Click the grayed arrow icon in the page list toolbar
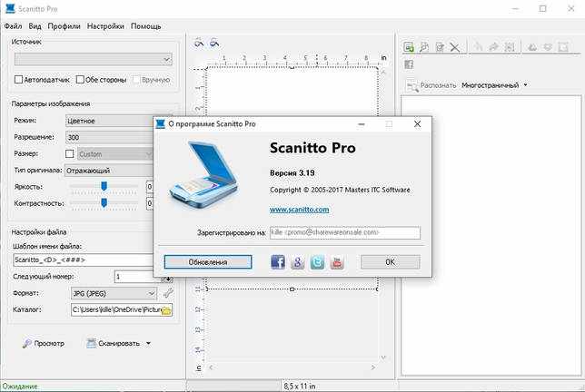Viewport: 585px width, 392px height. (493, 47)
